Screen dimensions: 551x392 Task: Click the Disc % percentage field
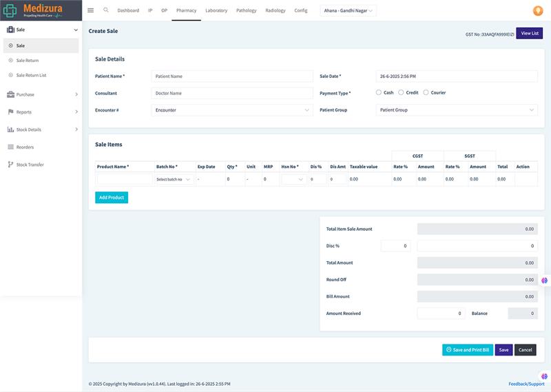point(395,246)
